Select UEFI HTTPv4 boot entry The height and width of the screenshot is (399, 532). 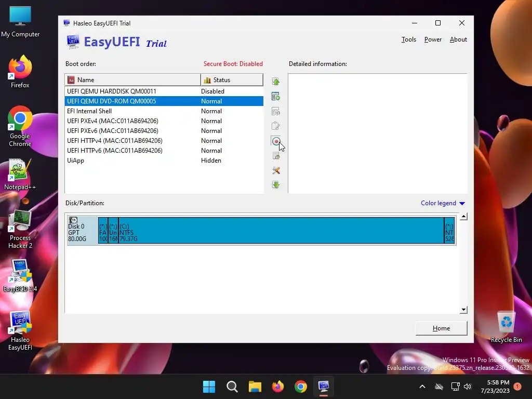point(164,140)
